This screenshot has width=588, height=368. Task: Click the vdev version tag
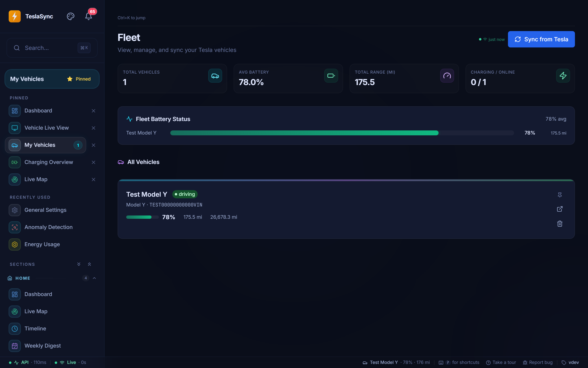570,362
